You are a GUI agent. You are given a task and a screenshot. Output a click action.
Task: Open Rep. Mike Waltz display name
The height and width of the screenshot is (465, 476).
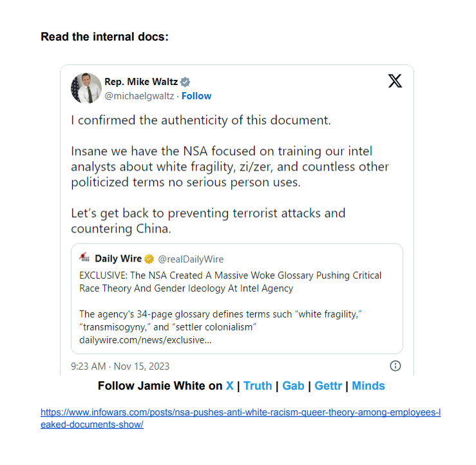pyautogui.click(x=141, y=82)
